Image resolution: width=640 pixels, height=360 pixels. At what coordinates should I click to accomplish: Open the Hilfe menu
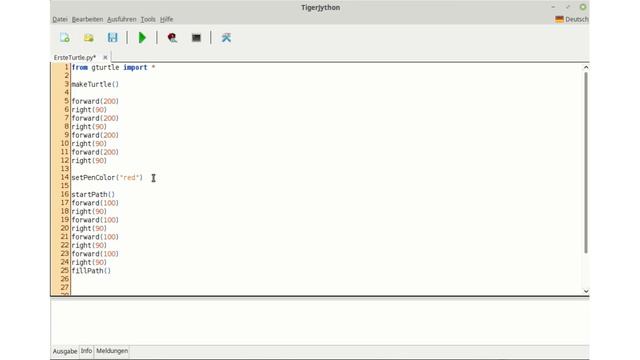(x=167, y=19)
